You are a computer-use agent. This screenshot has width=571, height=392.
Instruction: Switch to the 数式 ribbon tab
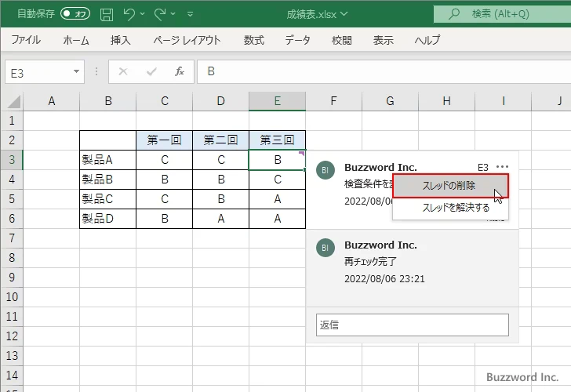(253, 40)
